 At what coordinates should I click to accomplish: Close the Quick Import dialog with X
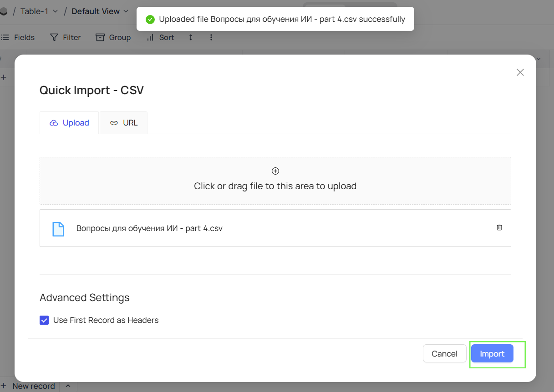click(520, 72)
